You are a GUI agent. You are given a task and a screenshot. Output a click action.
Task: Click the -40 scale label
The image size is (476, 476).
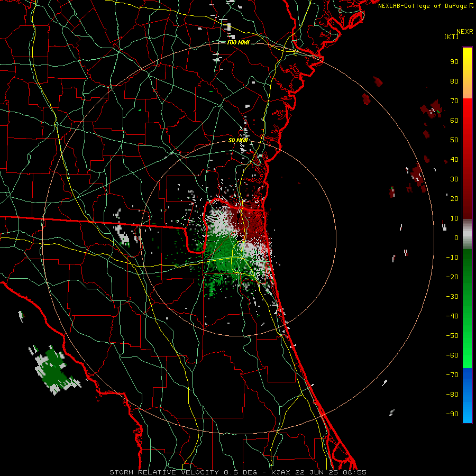pyautogui.click(x=452, y=316)
